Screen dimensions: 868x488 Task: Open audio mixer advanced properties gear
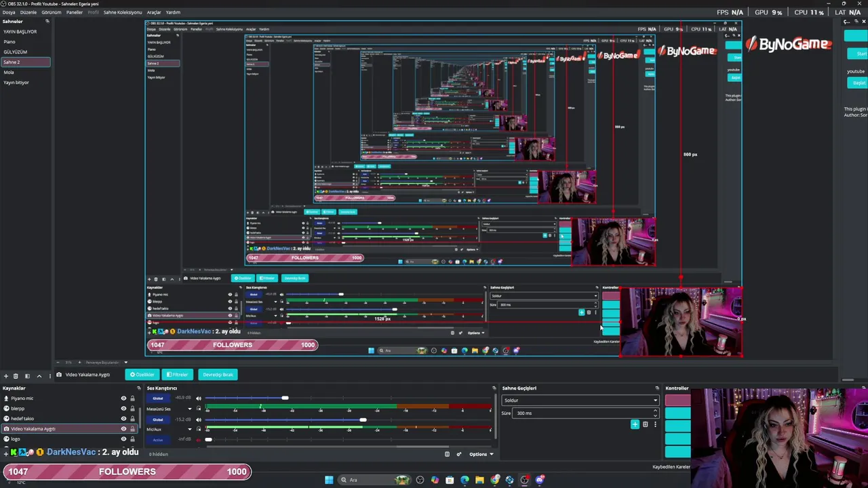point(459,454)
